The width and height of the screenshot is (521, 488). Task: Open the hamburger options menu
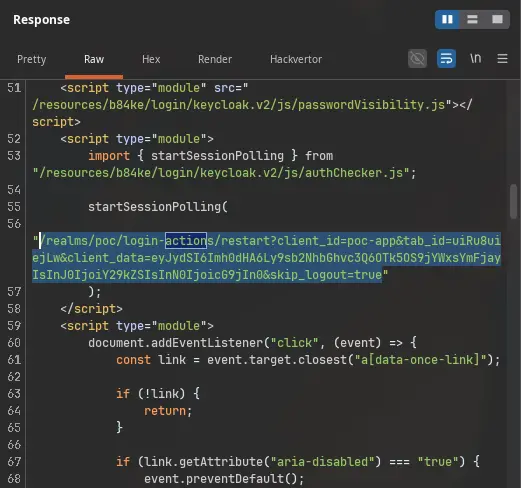tap(502, 59)
